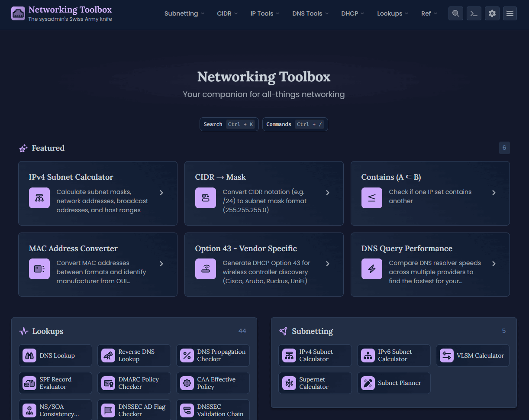
Task: Click the DNS Lookup binoculars icon
Action: tap(29, 356)
